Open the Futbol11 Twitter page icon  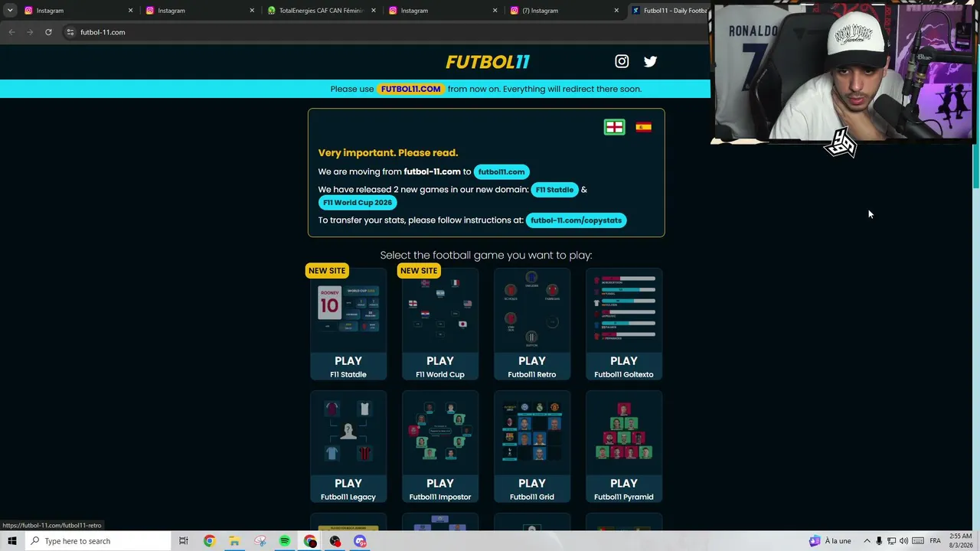coord(650,61)
